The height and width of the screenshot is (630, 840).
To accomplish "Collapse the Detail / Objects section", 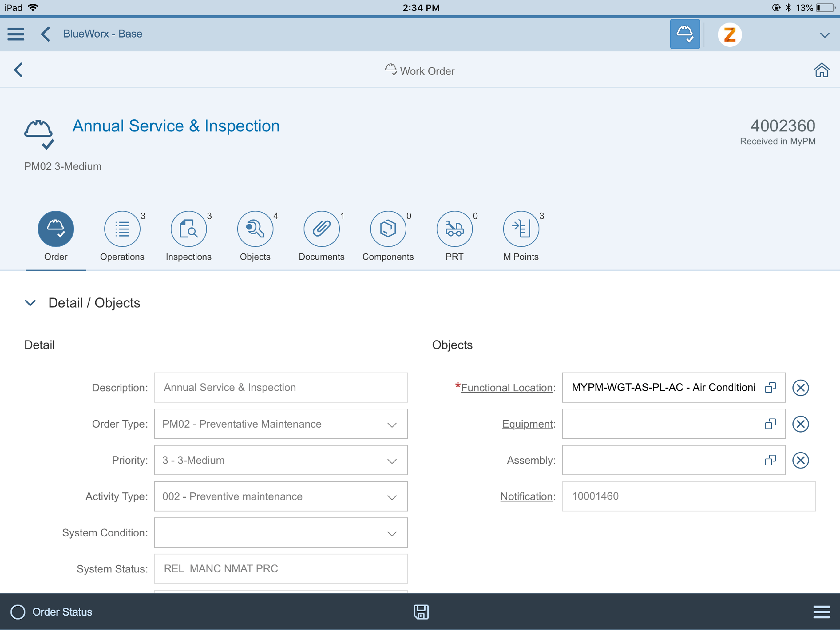I will tap(30, 303).
